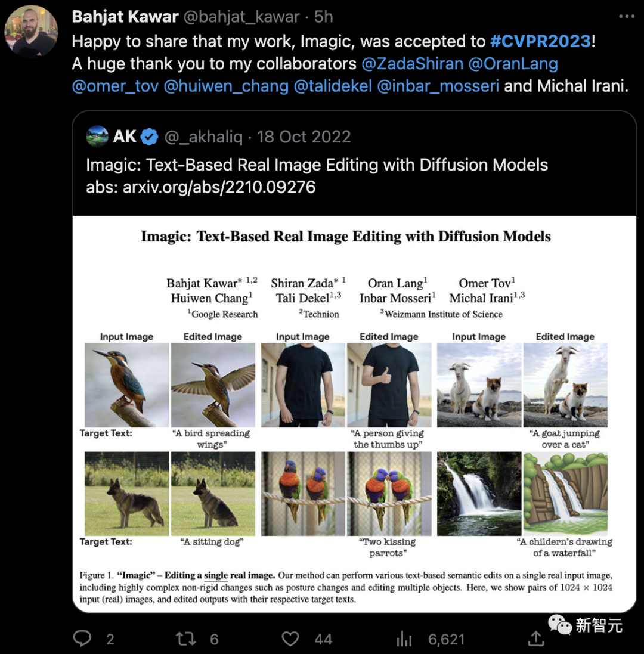
Task: Retweet this post using the retweet icon
Action: pyautogui.click(x=186, y=639)
